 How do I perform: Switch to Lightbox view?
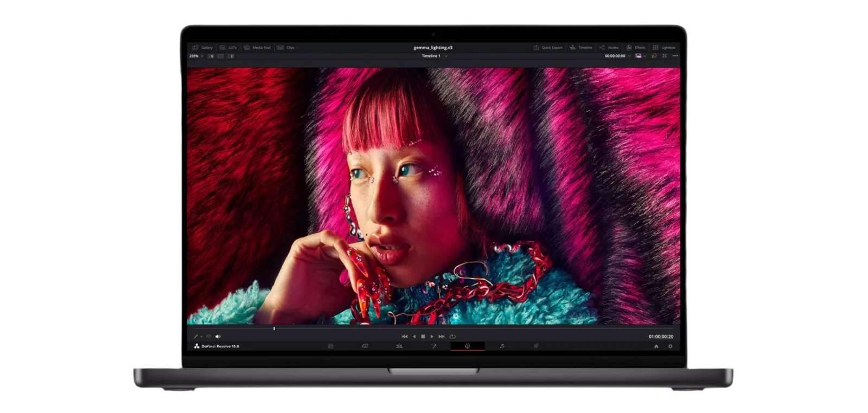tap(664, 48)
